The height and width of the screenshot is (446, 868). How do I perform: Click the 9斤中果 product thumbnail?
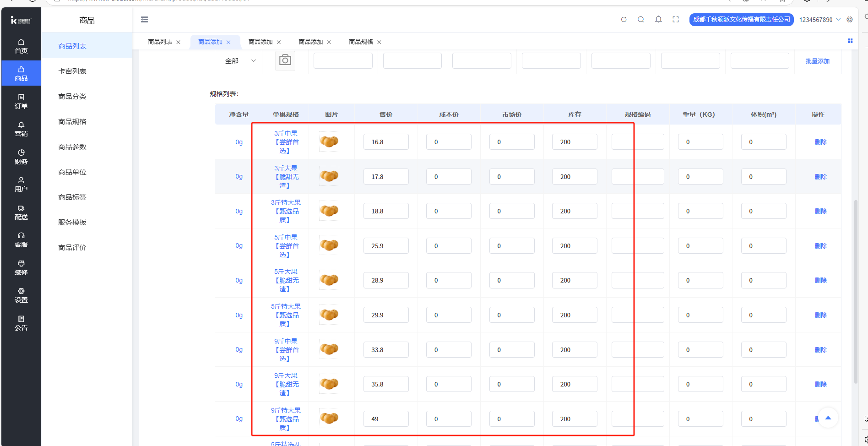tap(329, 349)
